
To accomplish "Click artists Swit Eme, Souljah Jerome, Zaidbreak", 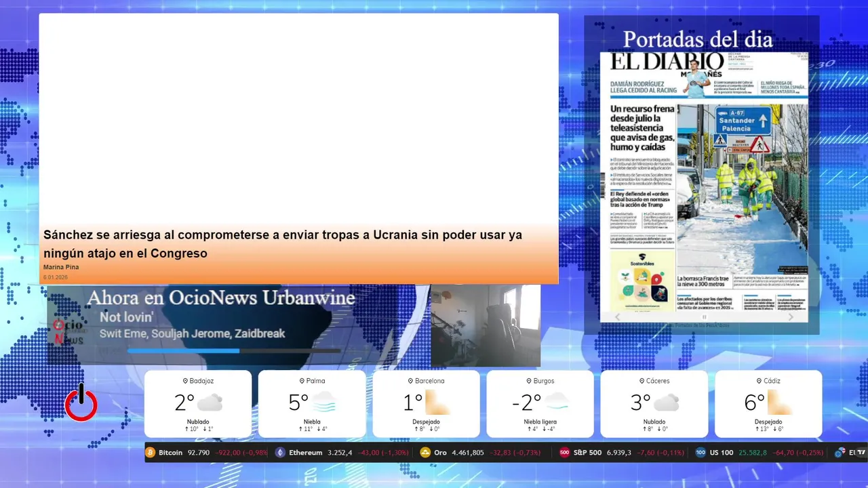I will [x=192, y=333].
